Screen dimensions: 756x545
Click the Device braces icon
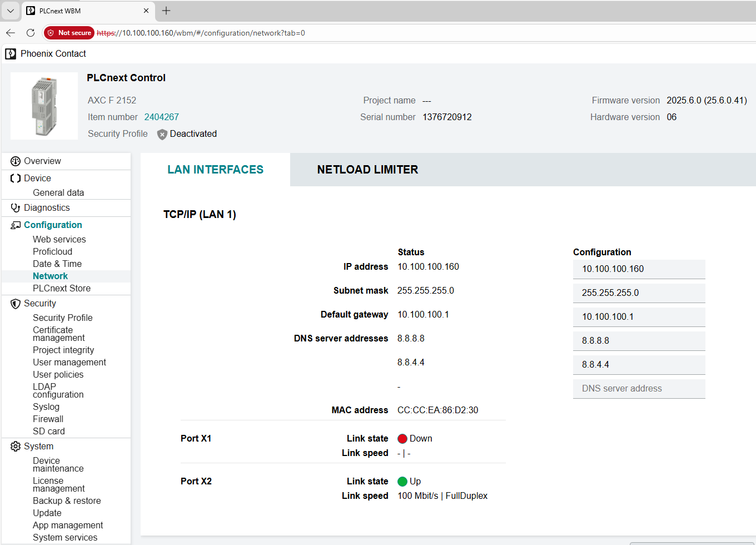[16, 179]
